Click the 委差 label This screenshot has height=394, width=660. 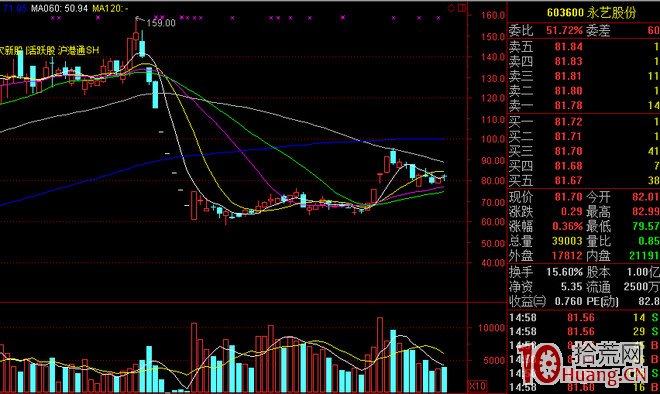598,30
